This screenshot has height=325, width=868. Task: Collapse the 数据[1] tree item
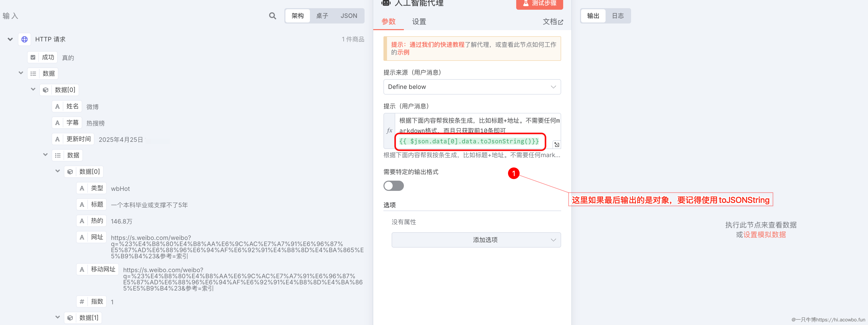pyautogui.click(x=58, y=317)
